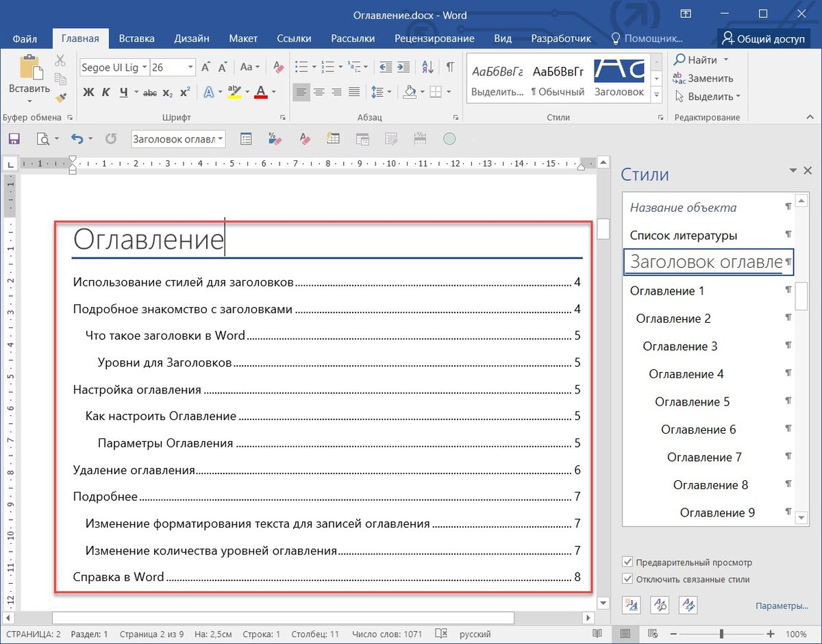The height and width of the screenshot is (644, 822).
Task: Toggle the Subscript x₂ button
Action: pos(168,92)
